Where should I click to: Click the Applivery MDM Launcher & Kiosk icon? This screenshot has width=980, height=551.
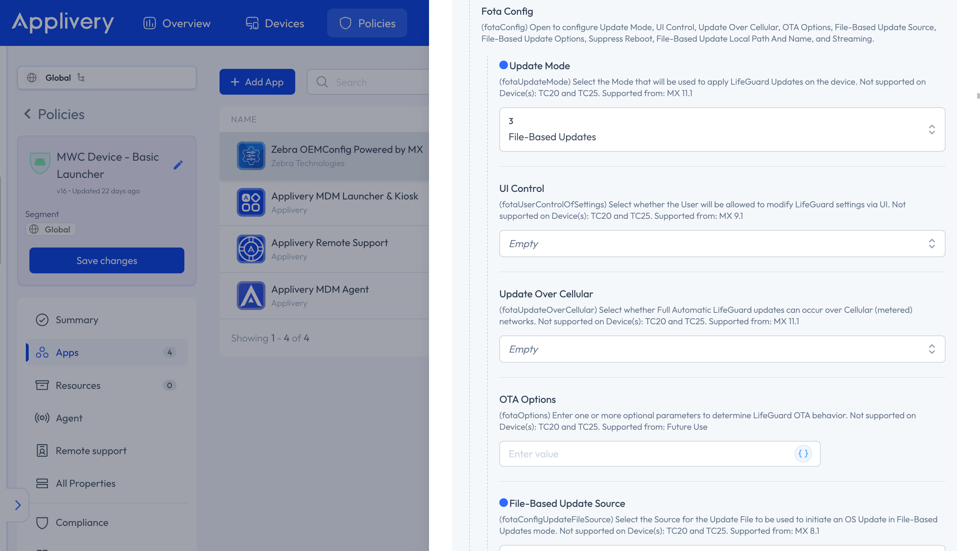tap(251, 202)
